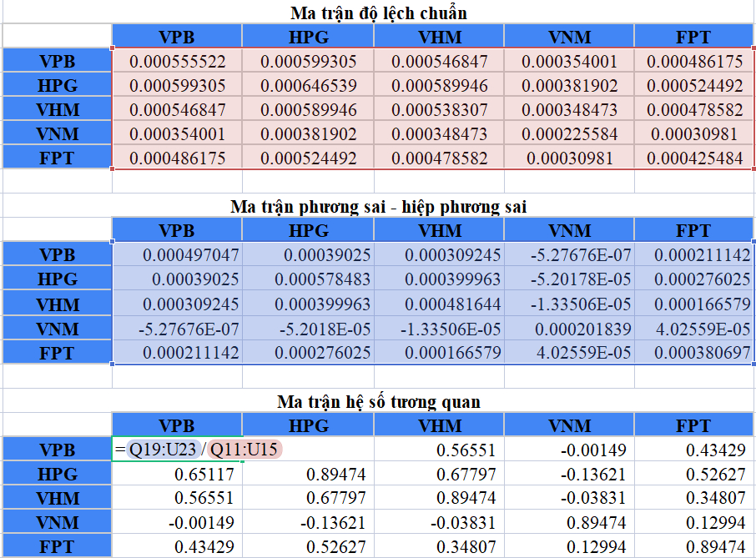The width and height of the screenshot is (756, 558).
Task: Click the title Ma trận độ lệch chuẩn
Action: tap(379, 13)
